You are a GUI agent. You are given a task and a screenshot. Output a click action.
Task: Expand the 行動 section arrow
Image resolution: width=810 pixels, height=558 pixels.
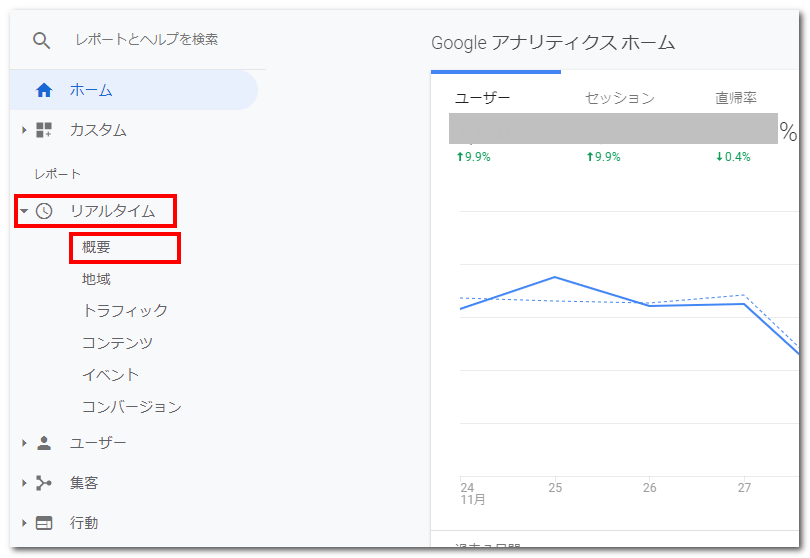[24, 523]
